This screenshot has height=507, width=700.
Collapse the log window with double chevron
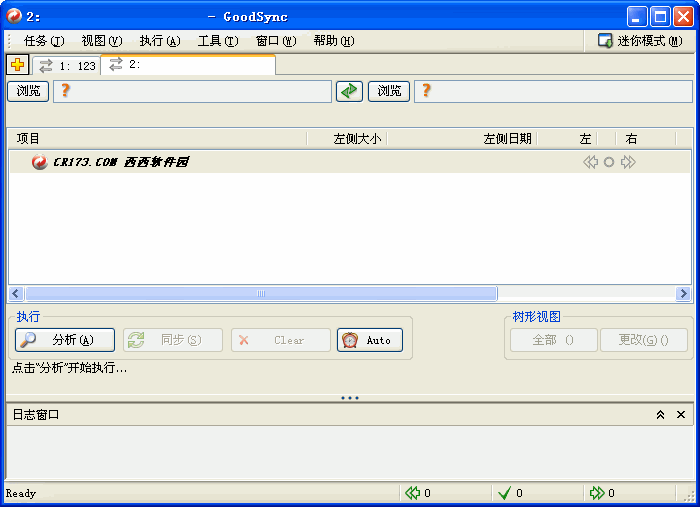pos(660,414)
